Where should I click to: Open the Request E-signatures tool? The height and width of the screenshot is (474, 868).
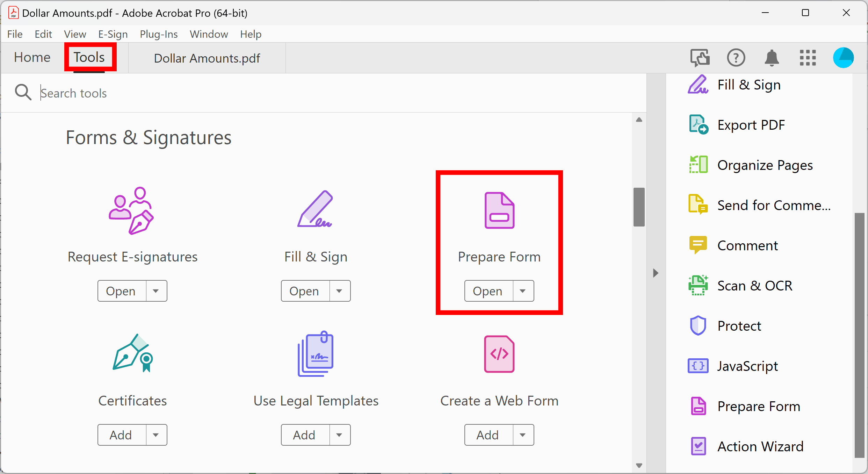click(x=120, y=291)
